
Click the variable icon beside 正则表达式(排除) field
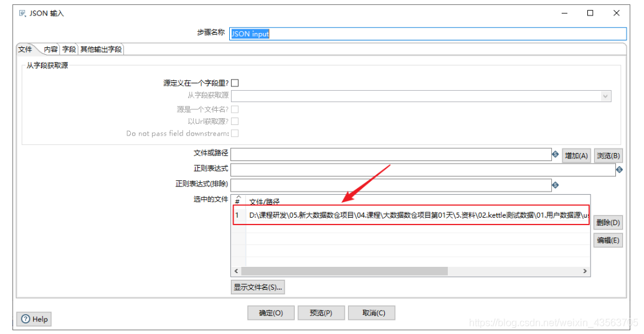coord(556,185)
